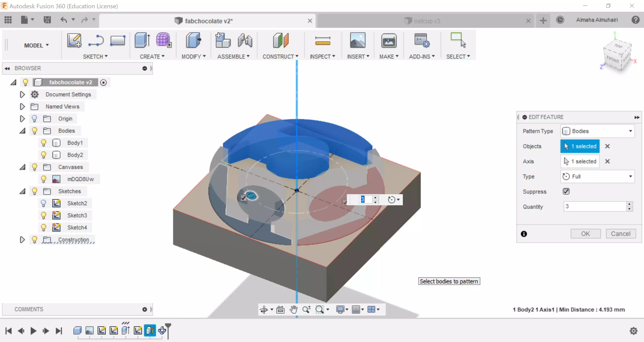Click the Create Sketch icon
This screenshot has height=342, width=644.
pos(74,40)
